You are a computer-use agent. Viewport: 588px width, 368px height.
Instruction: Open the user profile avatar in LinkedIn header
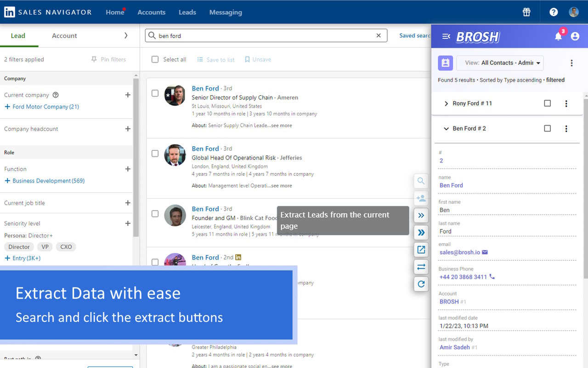(x=574, y=12)
